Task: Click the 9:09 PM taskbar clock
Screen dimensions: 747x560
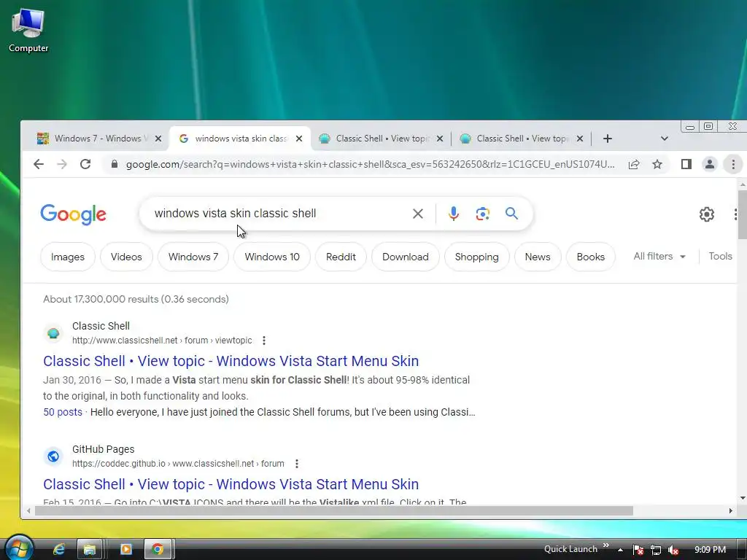Action: tap(711, 550)
